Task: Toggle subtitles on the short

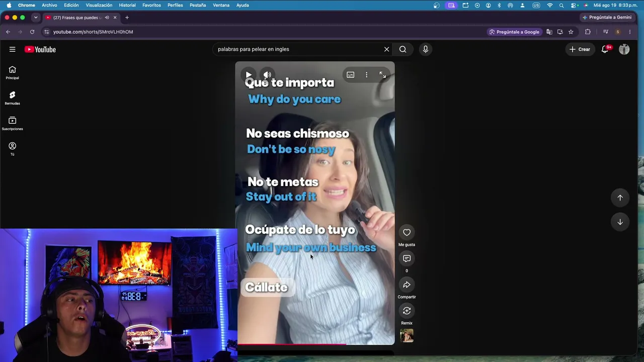Action: (350, 75)
